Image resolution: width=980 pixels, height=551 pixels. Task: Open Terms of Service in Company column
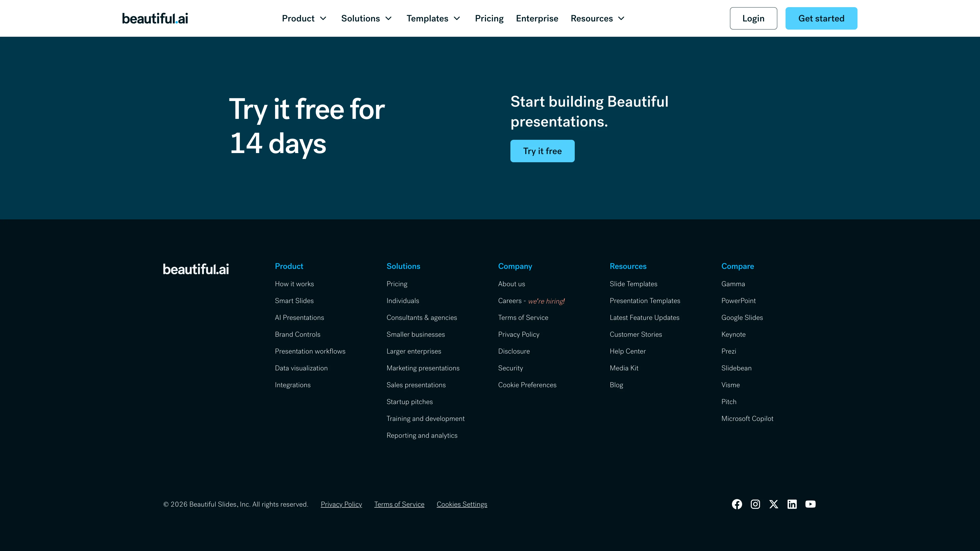(x=523, y=318)
